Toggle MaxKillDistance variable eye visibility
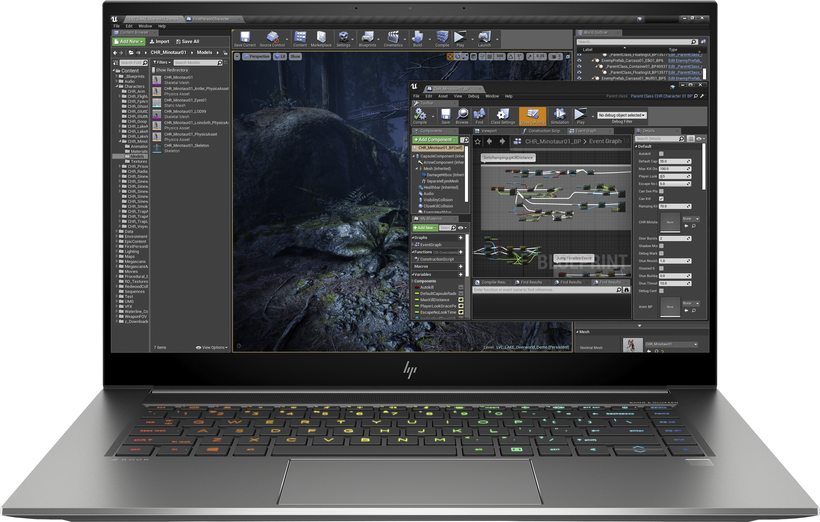 461,300
